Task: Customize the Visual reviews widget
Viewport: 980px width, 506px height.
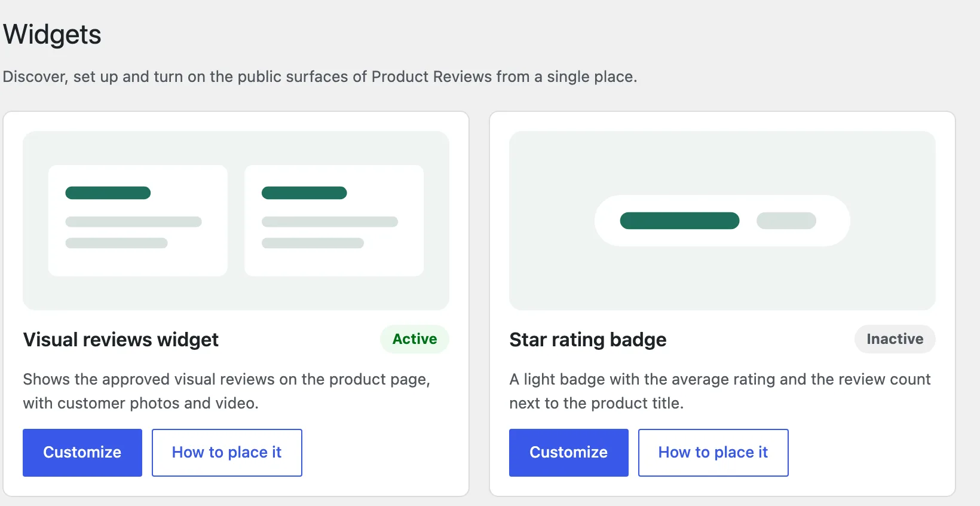Action: tap(82, 453)
